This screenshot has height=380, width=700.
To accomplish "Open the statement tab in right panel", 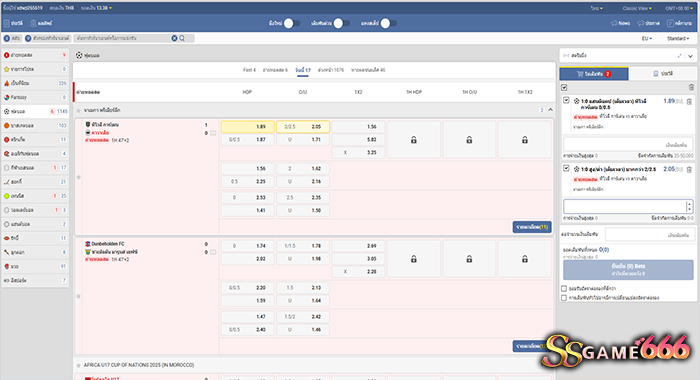I will [663, 74].
